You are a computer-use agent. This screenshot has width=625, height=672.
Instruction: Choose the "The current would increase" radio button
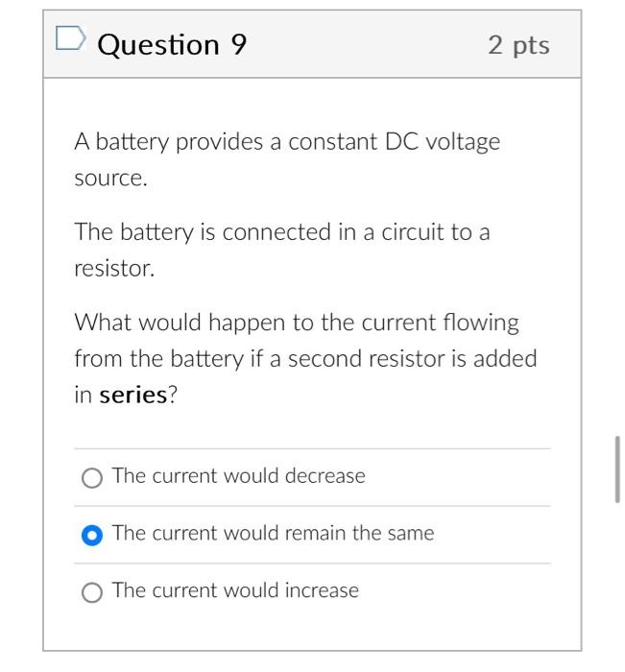coord(92,592)
